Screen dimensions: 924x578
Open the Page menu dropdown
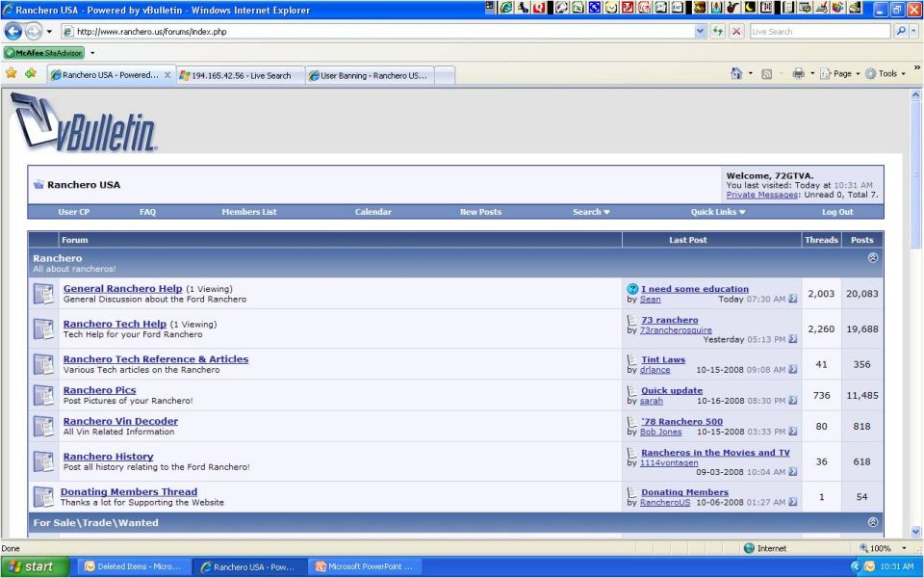pyautogui.click(x=839, y=74)
